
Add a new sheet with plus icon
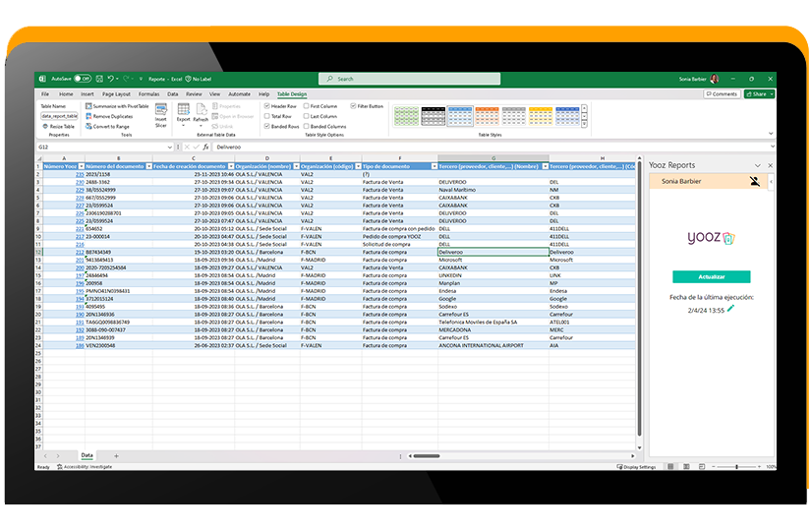[116, 456]
